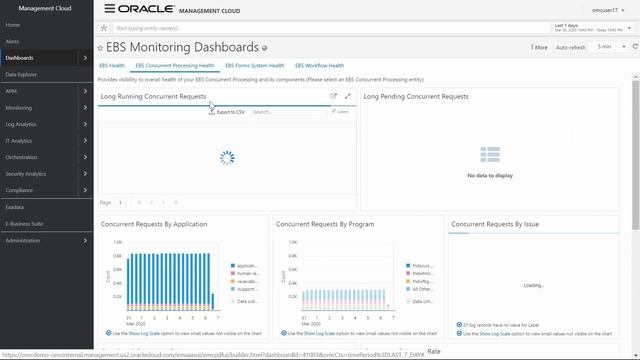Click the All Other legend entry in By Program
This screenshot has width=640, height=360.
(x=420, y=289)
